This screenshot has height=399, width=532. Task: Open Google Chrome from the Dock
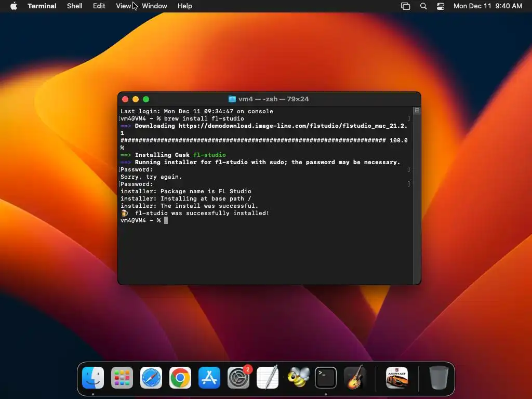[180, 378]
